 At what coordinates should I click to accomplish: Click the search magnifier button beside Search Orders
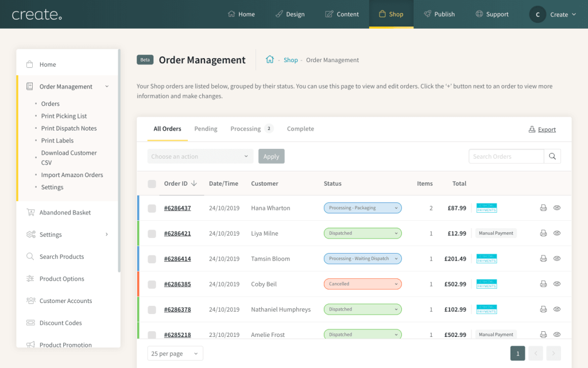coord(552,156)
